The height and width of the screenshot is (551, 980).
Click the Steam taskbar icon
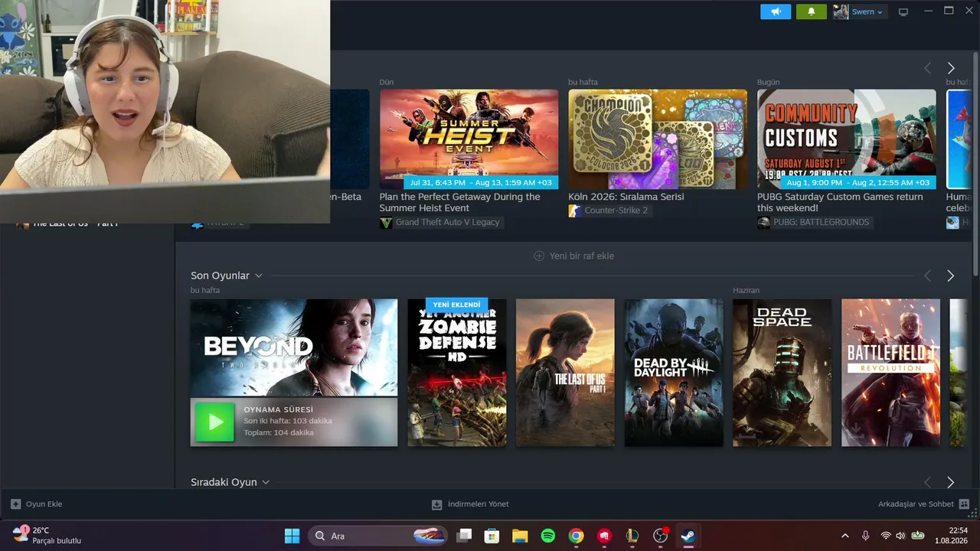pos(688,536)
